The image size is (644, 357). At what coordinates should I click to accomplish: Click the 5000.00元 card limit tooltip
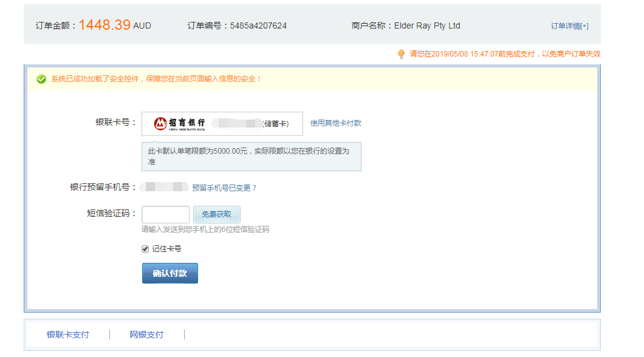pyautogui.click(x=251, y=156)
